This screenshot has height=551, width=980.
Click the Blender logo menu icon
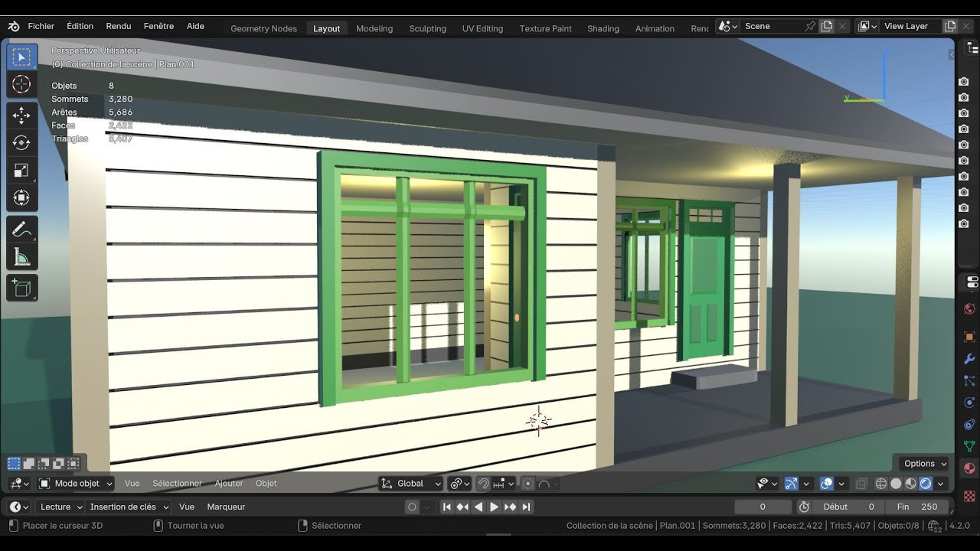click(x=14, y=26)
